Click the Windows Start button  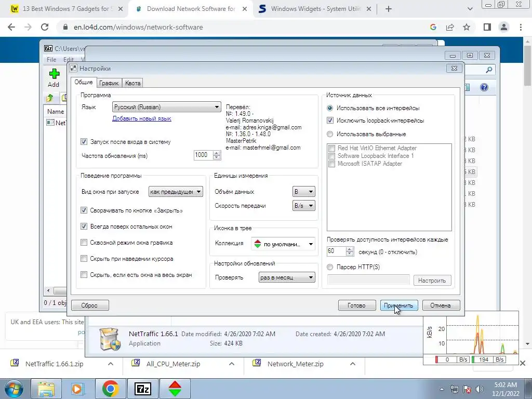point(14,389)
